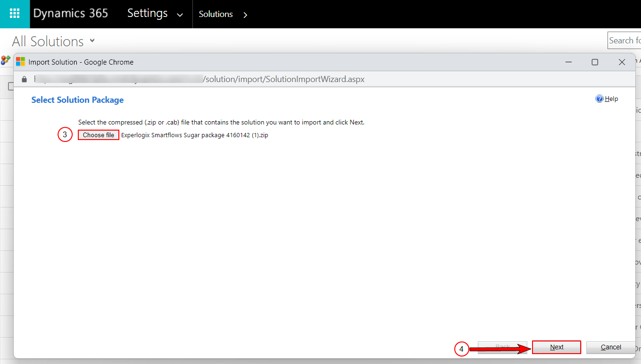Open the All Solutions view selector dropdown
This screenshot has width=641, height=364.
pyautogui.click(x=92, y=41)
